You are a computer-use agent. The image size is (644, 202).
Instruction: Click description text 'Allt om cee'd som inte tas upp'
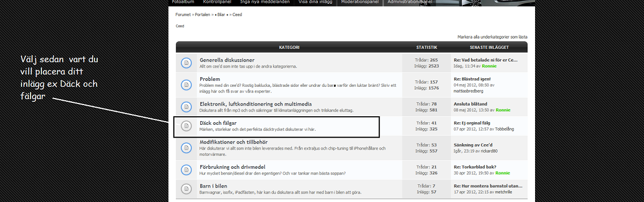point(248,66)
